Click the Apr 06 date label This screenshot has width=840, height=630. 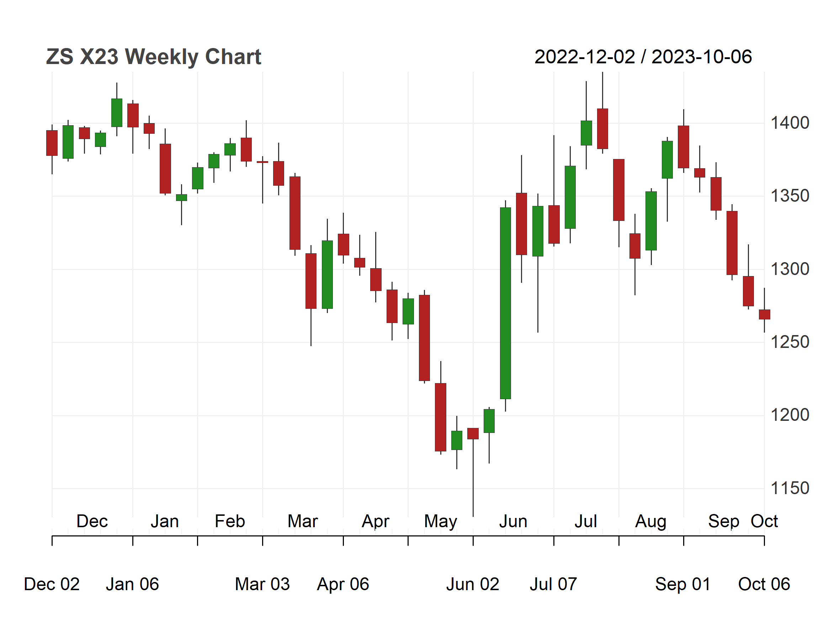pos(343,584)
